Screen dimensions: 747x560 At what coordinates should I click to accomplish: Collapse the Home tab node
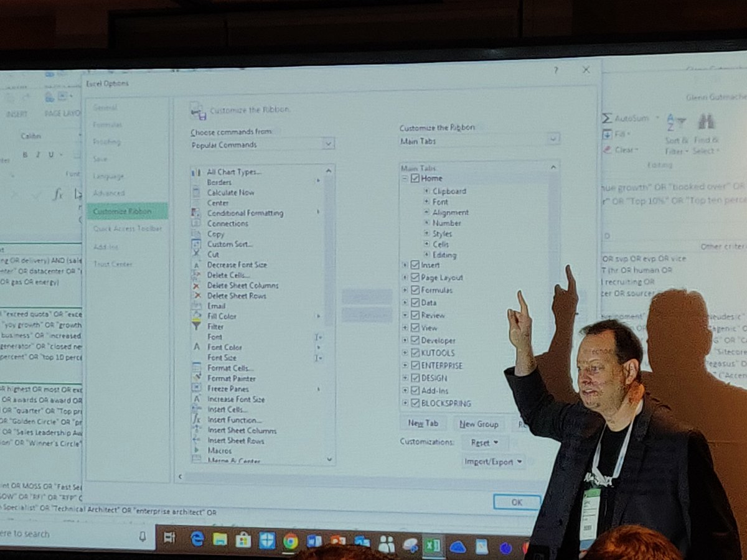pos(405,179)
